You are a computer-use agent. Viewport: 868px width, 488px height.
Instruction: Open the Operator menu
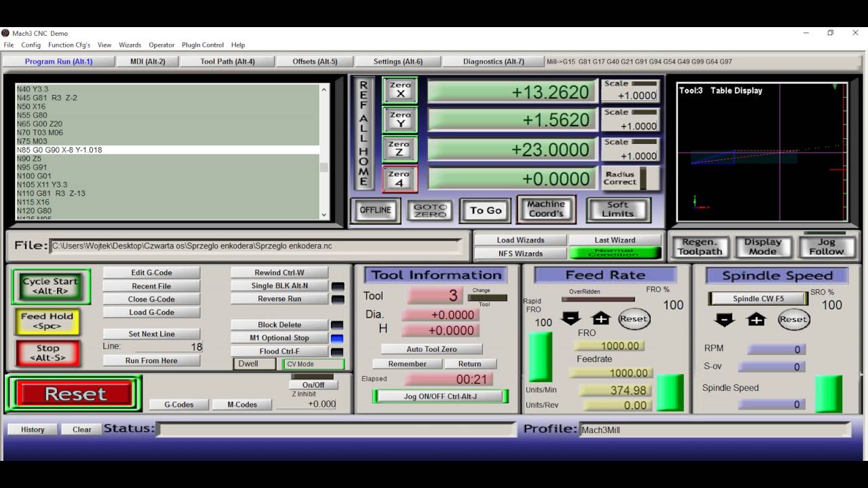tap(161, 45)
